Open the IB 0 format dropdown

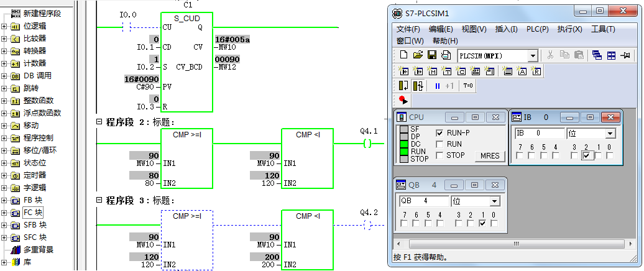pyautogui.click(x=610, y=134)
